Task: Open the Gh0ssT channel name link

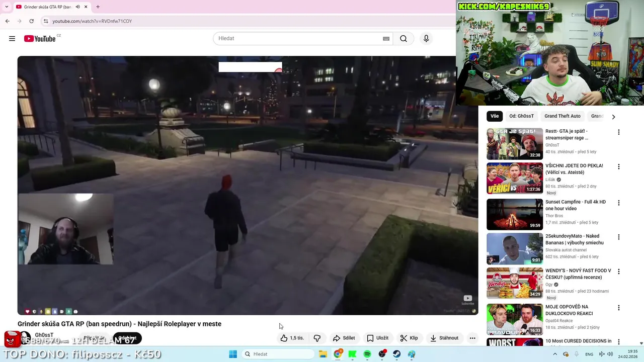Action: pyautogui.click(x=44, y=335)
